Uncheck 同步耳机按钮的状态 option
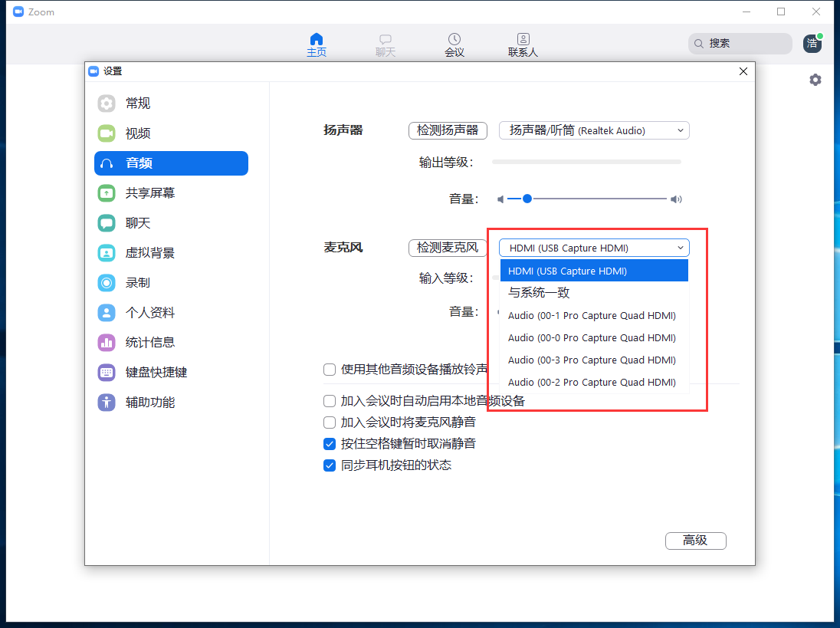 330,465
